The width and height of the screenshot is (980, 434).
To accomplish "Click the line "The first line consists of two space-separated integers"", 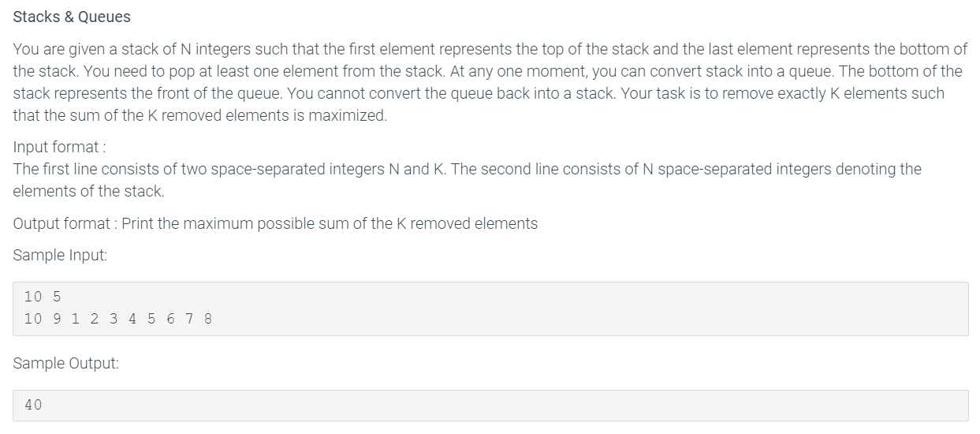I will 467,169.
